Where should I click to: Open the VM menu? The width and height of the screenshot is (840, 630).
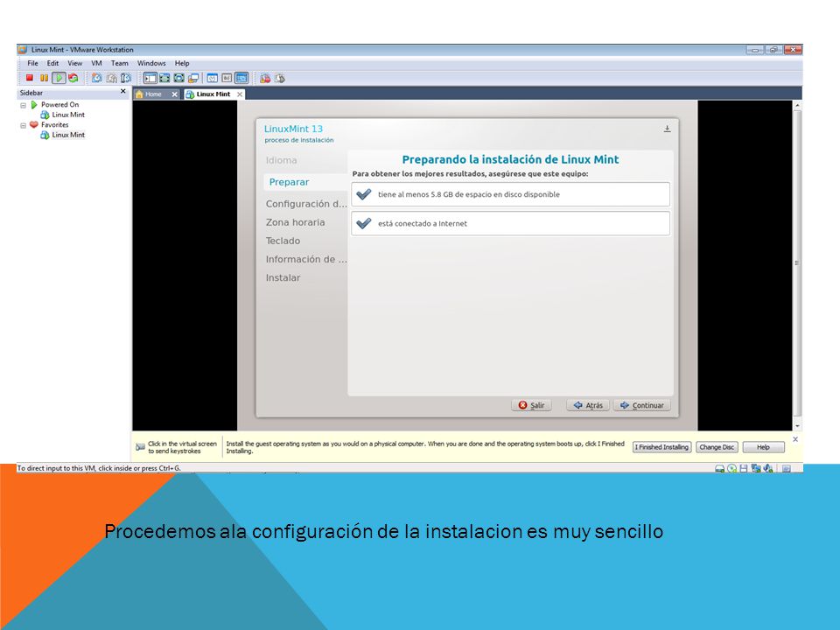[96, 63]
